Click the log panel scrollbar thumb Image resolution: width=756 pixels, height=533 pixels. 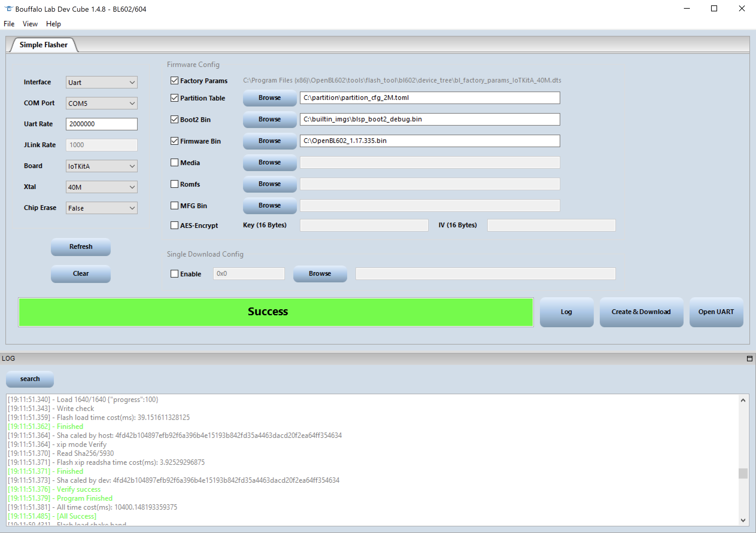(743, 473)
